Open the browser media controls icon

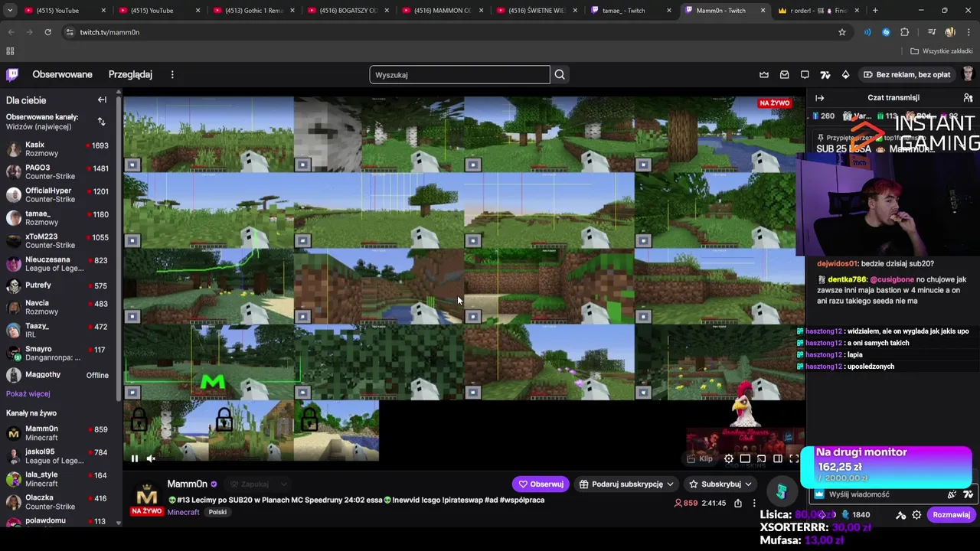tap(932, 32)
